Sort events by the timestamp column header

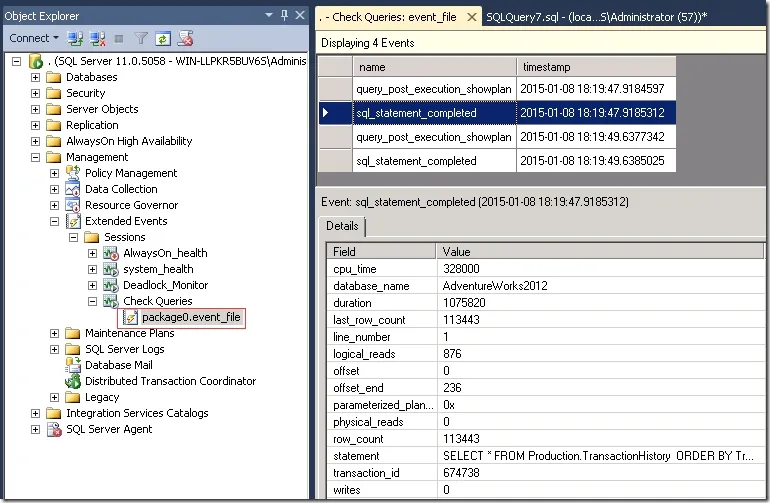[x=596, y=67]
